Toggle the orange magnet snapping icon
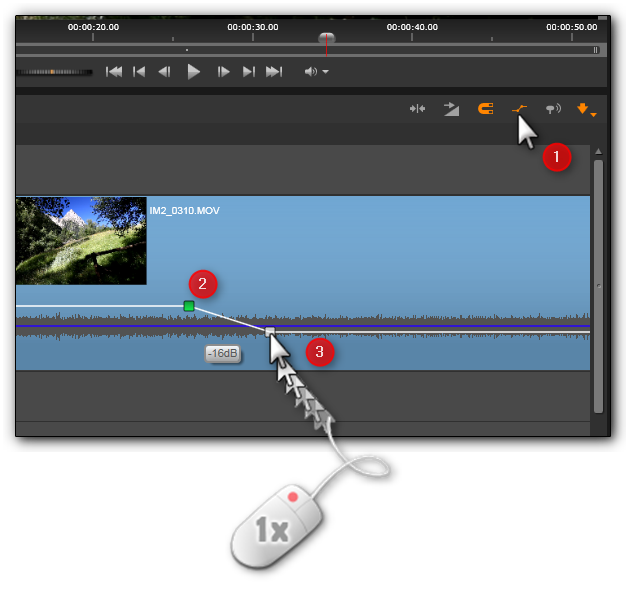 point(485,109)
